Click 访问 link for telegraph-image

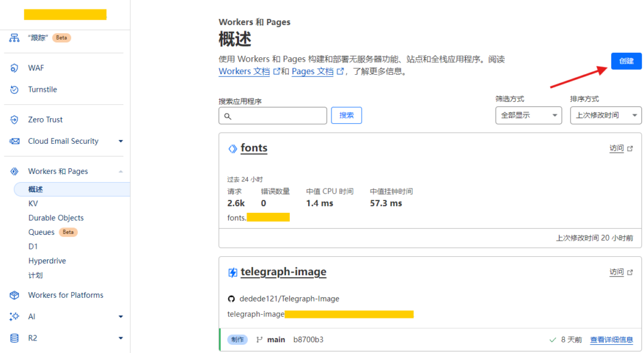616,272
